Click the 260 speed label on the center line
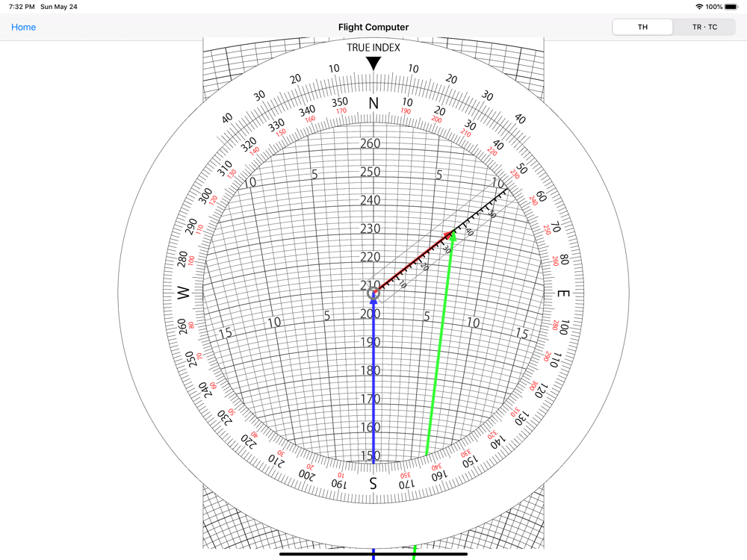Image resolution: width=747 pixels, height=560 pixels. pos(371,143)
